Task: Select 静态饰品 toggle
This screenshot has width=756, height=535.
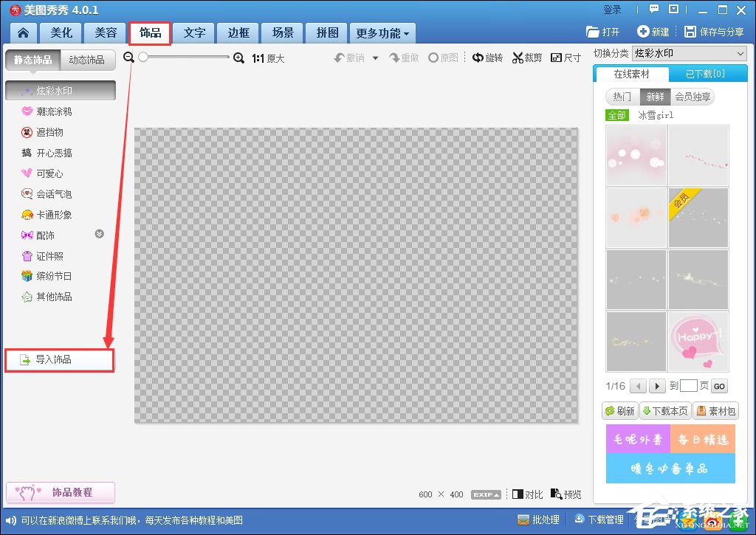Action: (32, 60)
